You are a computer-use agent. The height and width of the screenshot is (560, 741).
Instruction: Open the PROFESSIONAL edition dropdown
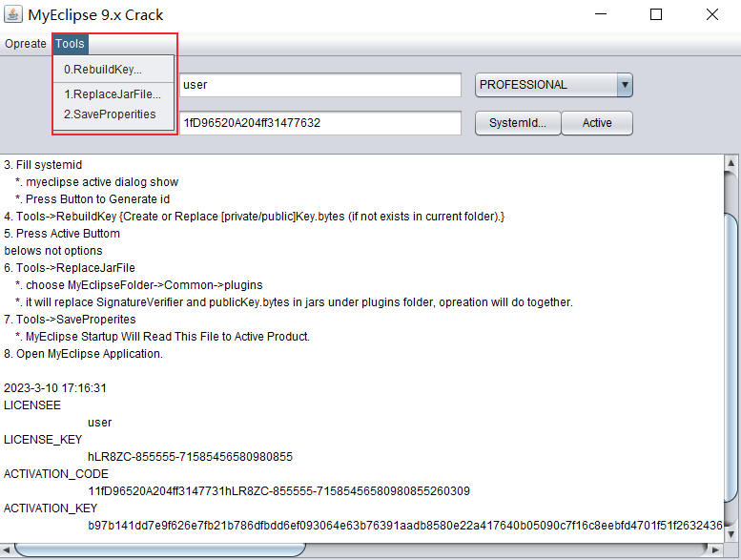point(554,85)
